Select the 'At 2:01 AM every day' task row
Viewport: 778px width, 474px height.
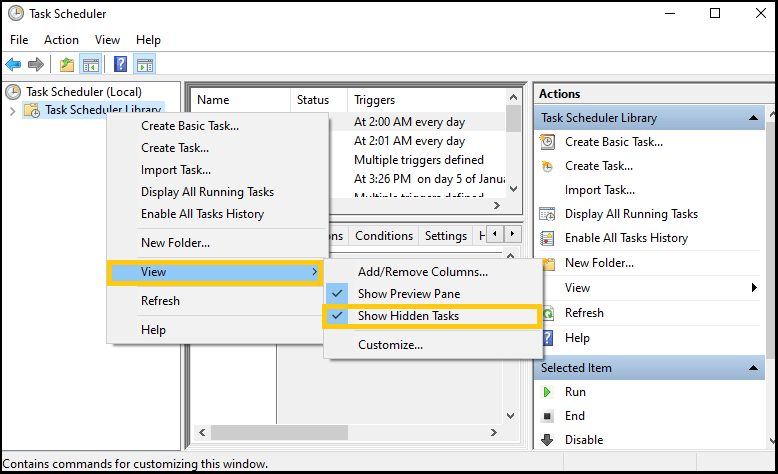[409, 141]
